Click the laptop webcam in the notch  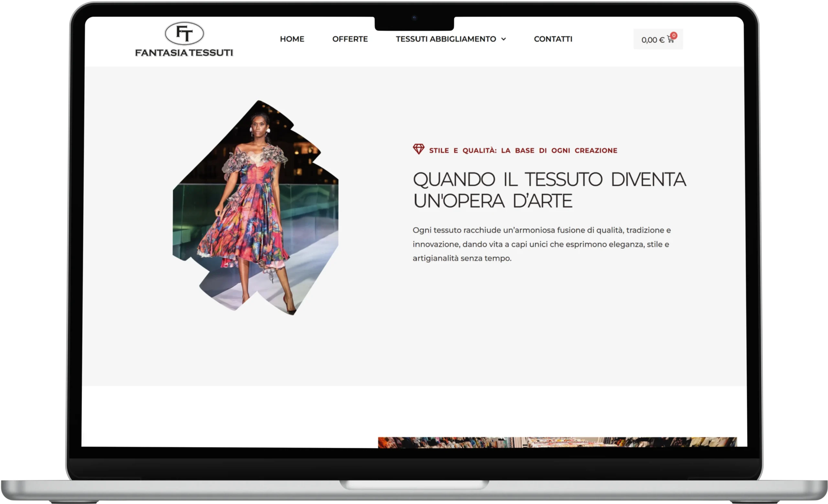point(414,18)
